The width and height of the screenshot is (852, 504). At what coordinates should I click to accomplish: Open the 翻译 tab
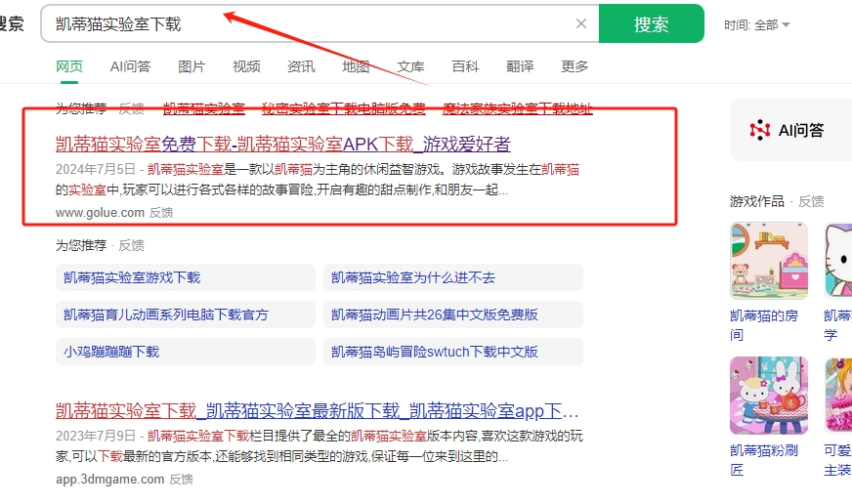(520, 66)
